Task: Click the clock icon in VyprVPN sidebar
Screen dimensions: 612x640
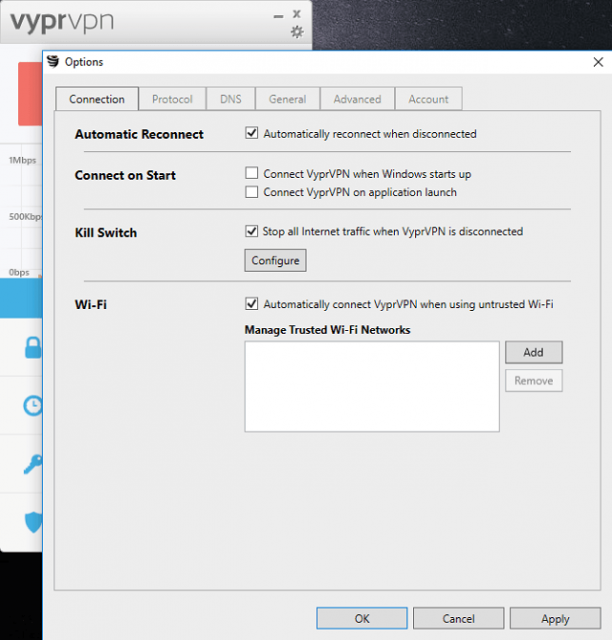Action: coord(33,405)
